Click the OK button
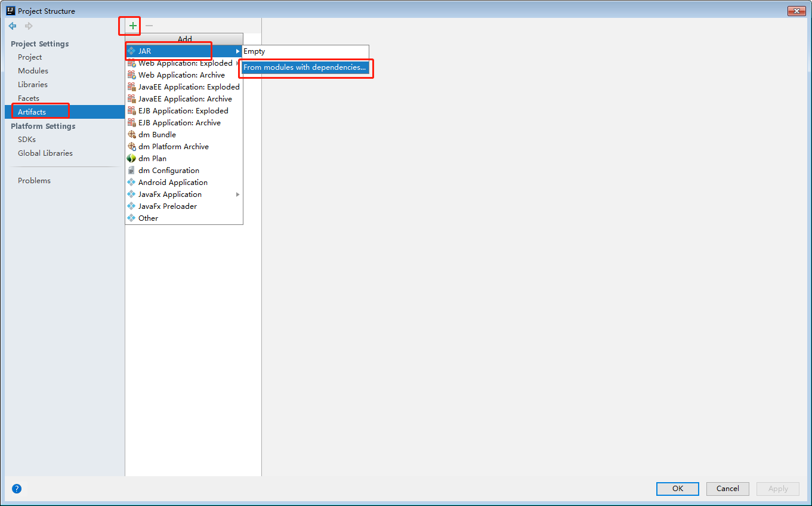This screenshot has height=506, width=812. (x=677, y=488)
